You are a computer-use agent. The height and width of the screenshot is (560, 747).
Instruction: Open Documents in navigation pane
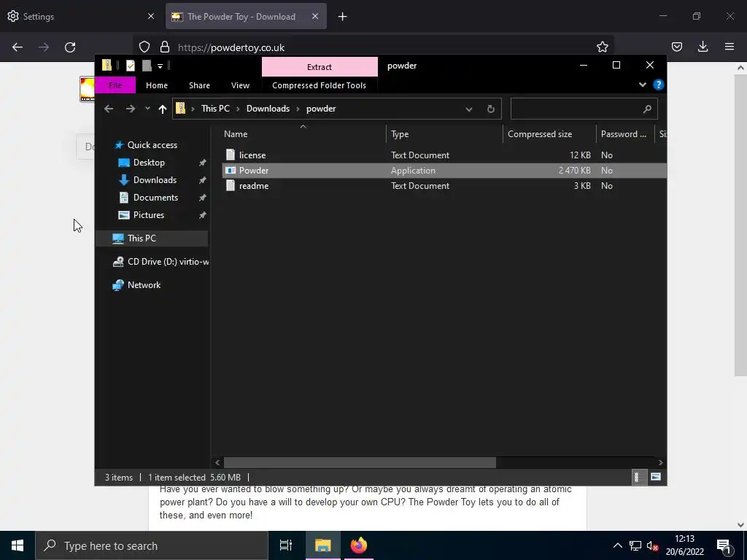pos(155,198)
